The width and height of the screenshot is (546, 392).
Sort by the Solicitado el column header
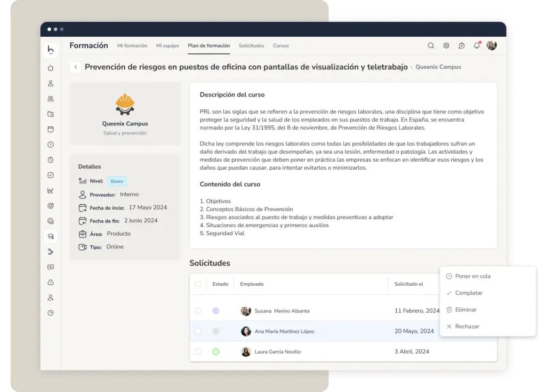point(409,284)
